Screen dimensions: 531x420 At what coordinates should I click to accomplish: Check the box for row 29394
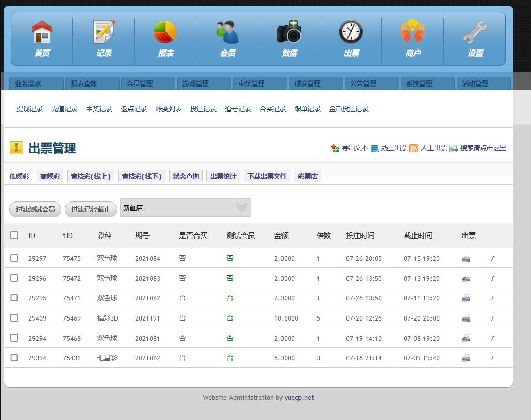click(x=14, y=358)
